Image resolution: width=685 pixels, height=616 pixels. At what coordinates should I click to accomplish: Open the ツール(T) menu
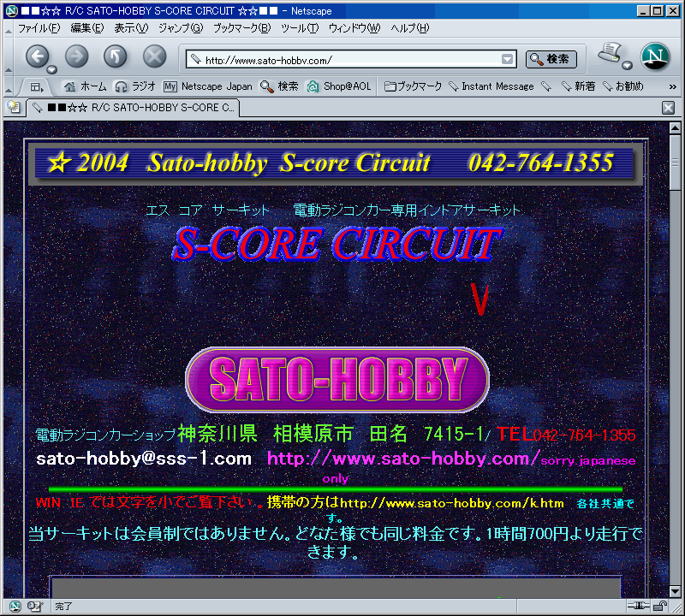[300, 28]
